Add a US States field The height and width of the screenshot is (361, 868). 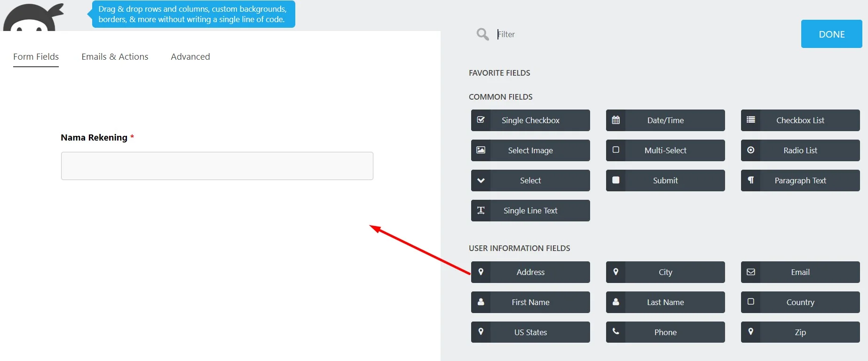530,332
